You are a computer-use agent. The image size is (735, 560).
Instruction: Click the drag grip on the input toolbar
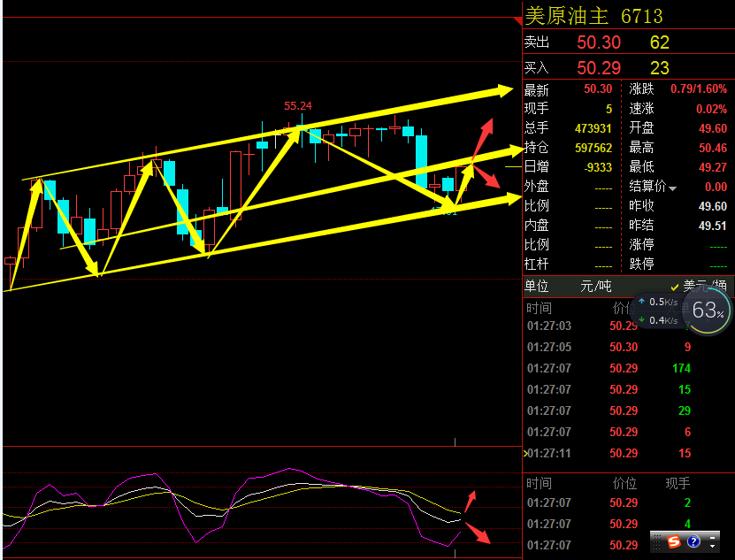tap(657, 541)
